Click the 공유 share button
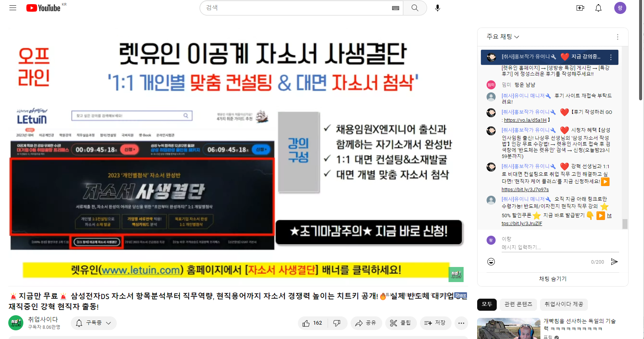The height and width of the screenshot is (339, 644). [x=366, y=323]
